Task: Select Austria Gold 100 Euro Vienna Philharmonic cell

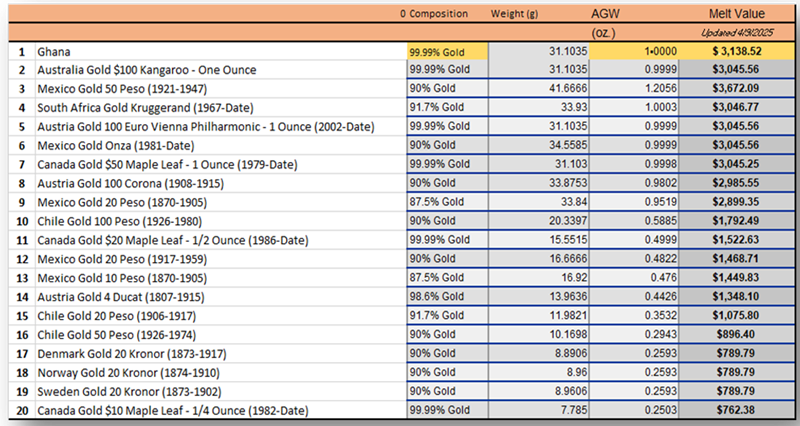Action: click(221, 127)
